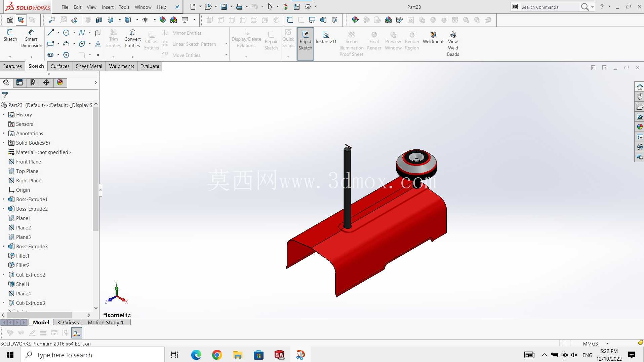Screen dimensions: 644x362
Task: Select Top Plane in feature tree
Action: click(27, 171)
